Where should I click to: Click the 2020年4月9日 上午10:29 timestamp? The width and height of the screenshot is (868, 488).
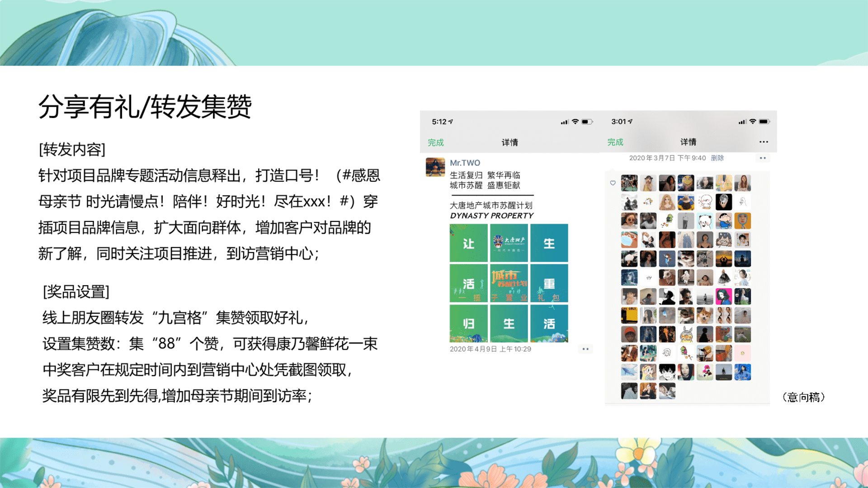491,349
